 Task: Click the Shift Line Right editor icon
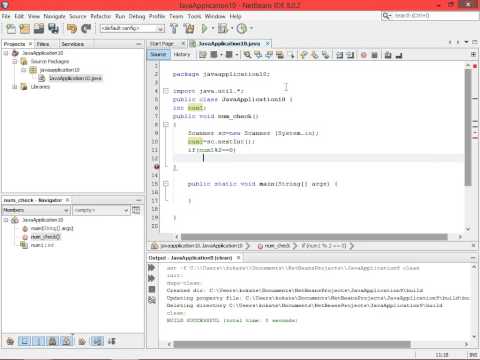(350, 55)
